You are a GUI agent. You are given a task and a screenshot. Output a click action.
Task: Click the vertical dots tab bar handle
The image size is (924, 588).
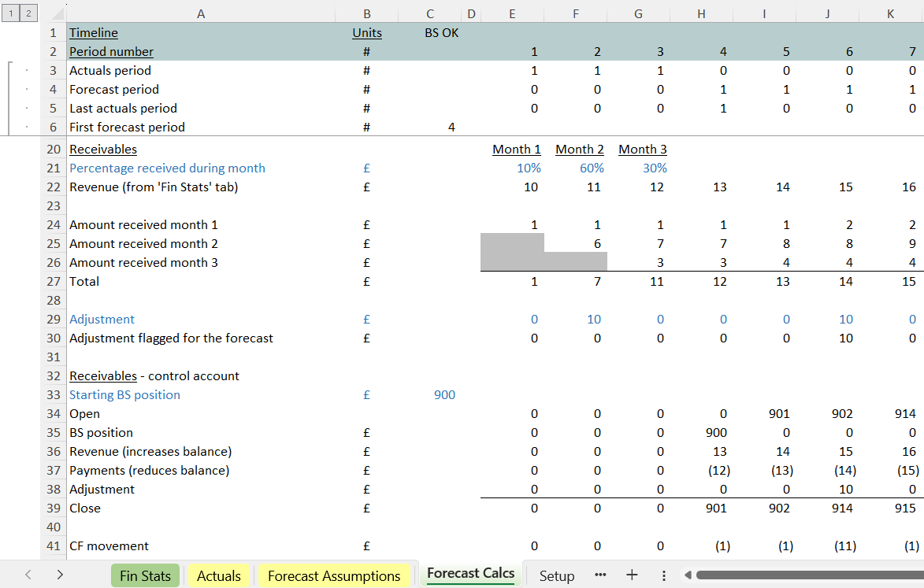664,575
